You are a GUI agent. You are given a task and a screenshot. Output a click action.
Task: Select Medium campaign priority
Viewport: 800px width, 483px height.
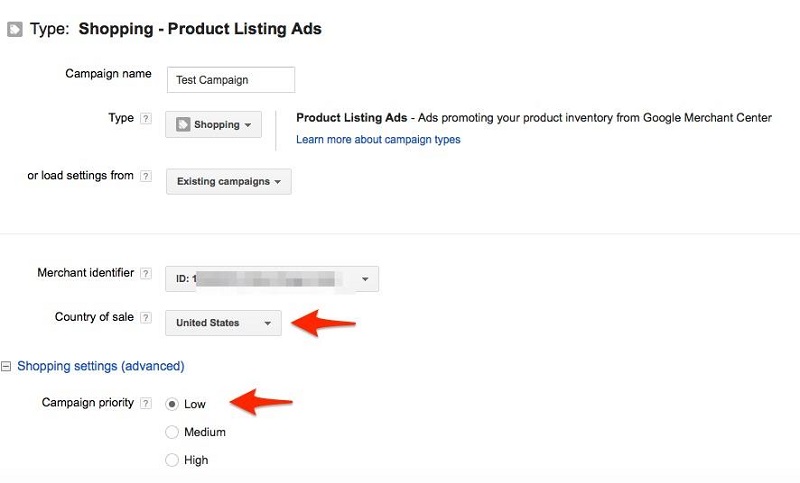tap(172, 432)
